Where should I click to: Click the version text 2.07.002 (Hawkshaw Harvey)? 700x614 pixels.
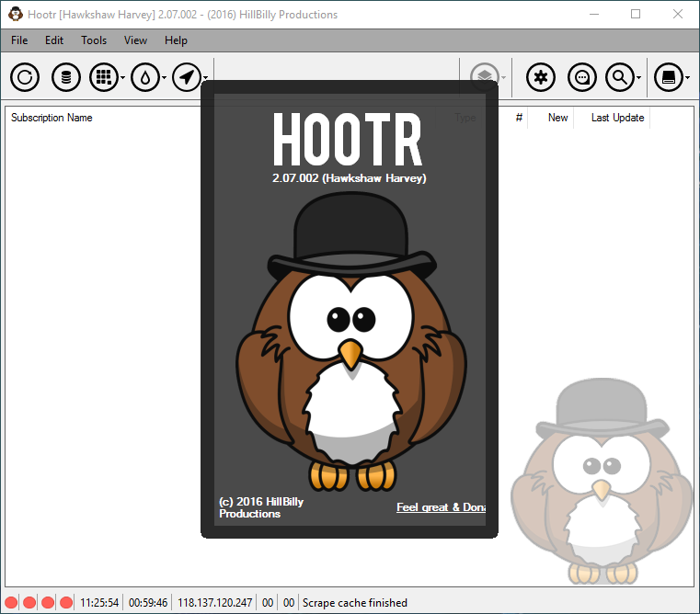click(350, 178)
